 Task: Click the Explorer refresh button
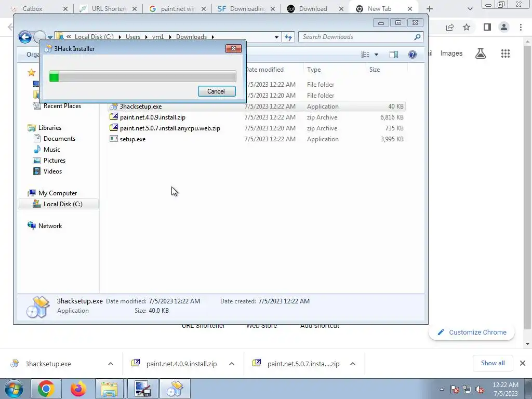pos(288,37)
